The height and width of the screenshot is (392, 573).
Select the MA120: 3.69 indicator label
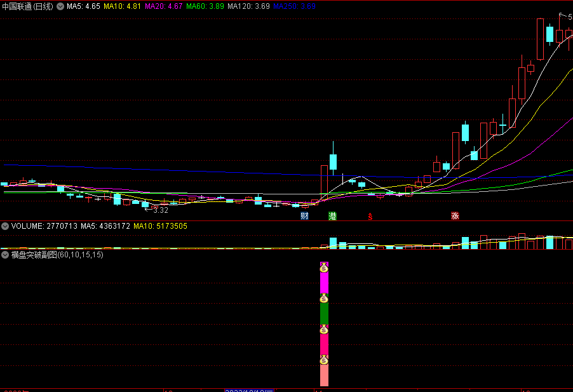pos(248,6)
